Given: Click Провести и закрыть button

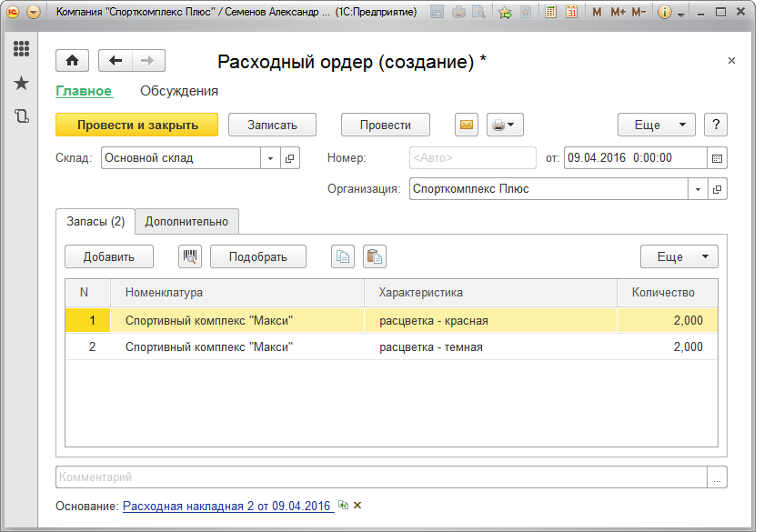Looking at the screenshot, I should (136, 125).
